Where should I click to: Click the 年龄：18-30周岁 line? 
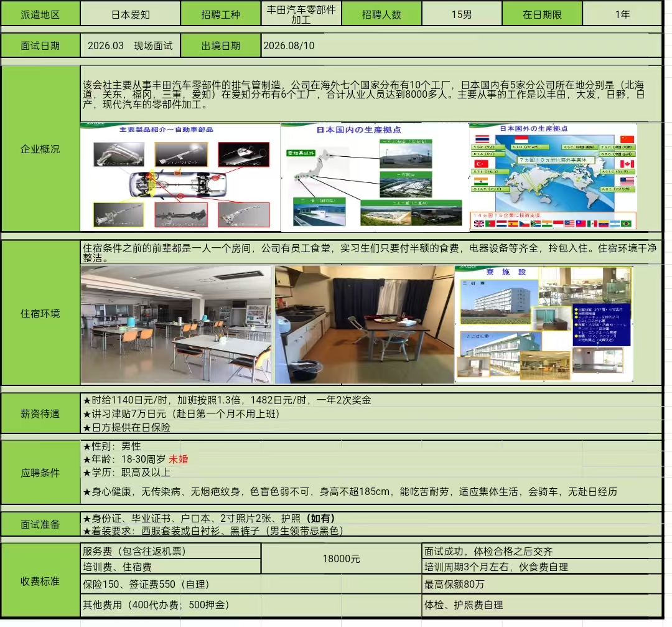[x=124, y=460]
